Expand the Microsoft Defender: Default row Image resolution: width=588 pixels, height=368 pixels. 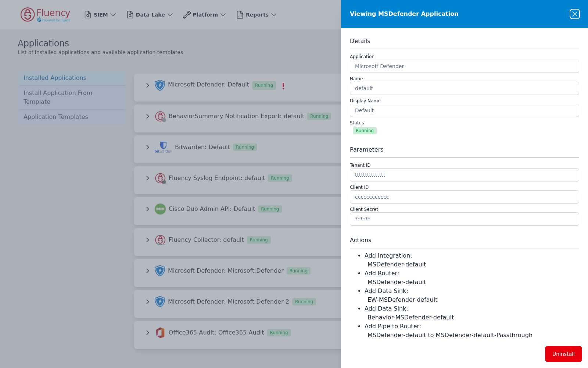tap(148, 85)
